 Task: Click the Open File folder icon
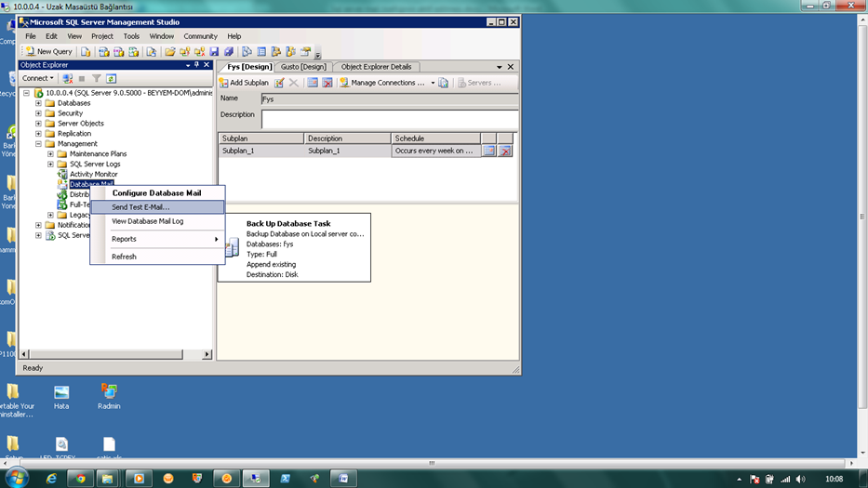169,51
